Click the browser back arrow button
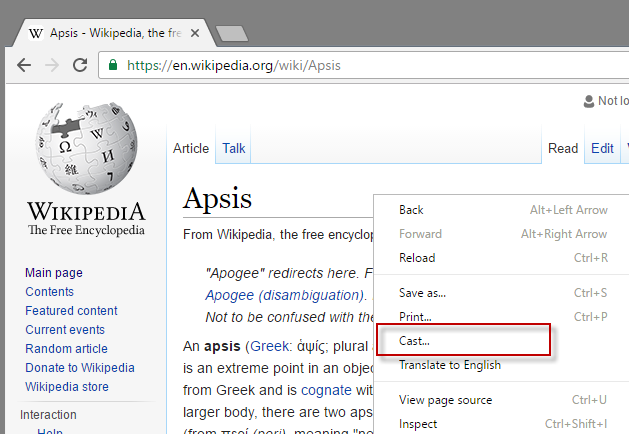Screen dimensions: 629x434 pos(24,65)
